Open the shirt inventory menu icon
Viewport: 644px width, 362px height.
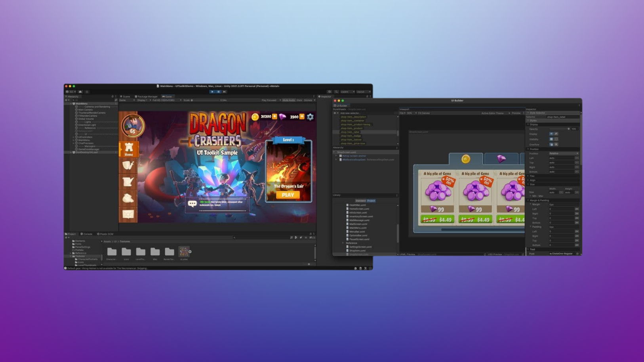coord(128,182)
